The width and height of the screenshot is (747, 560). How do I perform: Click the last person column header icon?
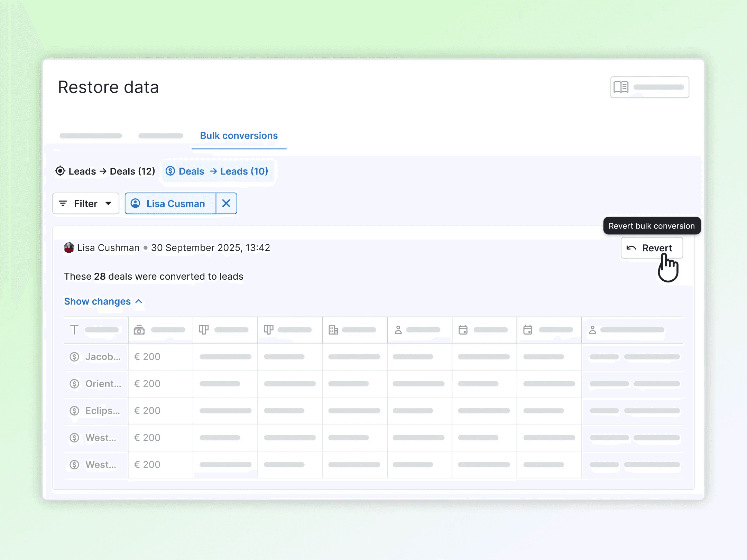coord(592,330)
